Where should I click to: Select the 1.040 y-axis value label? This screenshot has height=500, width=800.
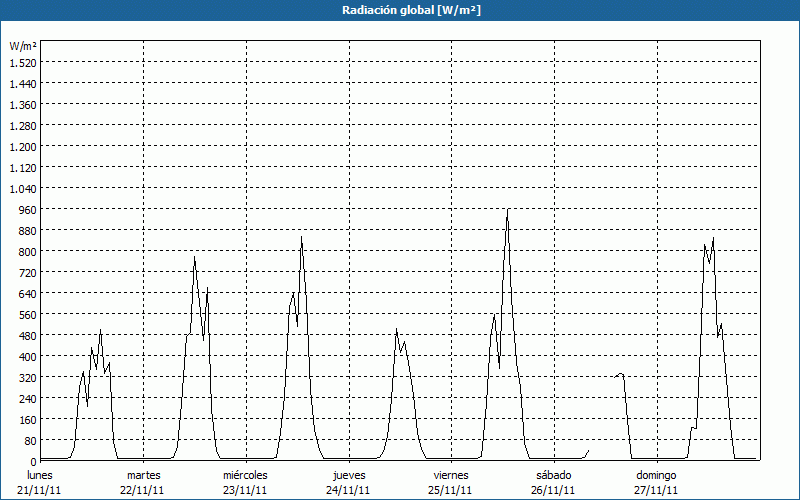pyautogui.click(x=22, y=188)
